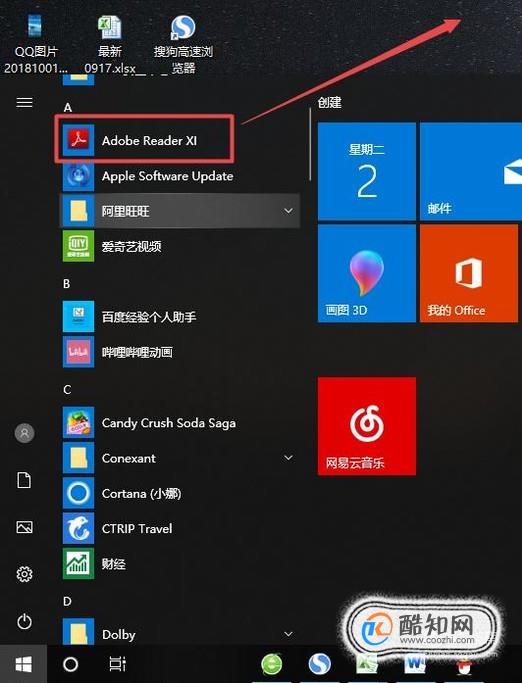
Task: Launch Apple Software Update
Action: tap(179, 176)
